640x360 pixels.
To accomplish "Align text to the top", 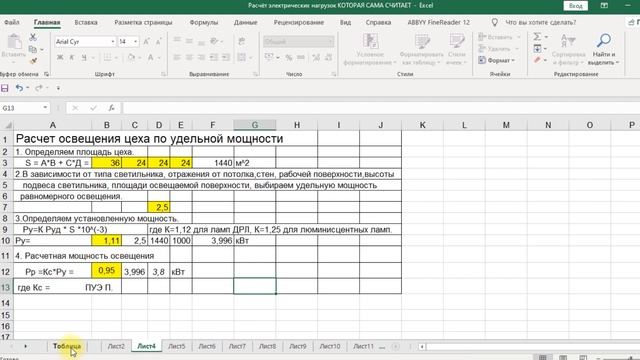I will 177,41.
